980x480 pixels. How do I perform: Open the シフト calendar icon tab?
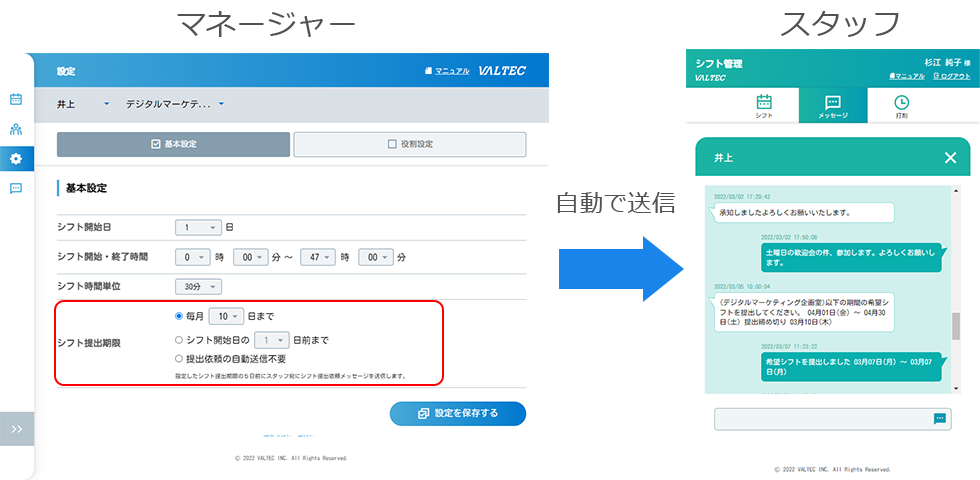(x=764, y=106)
